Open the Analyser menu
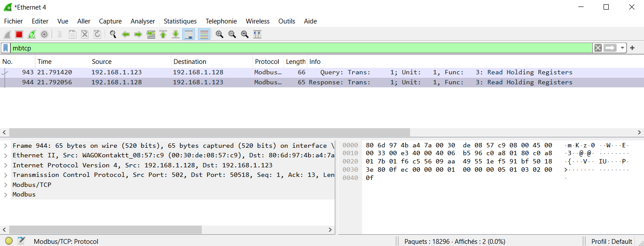This screenshot has height=246, width=644. tap(143, 21)
